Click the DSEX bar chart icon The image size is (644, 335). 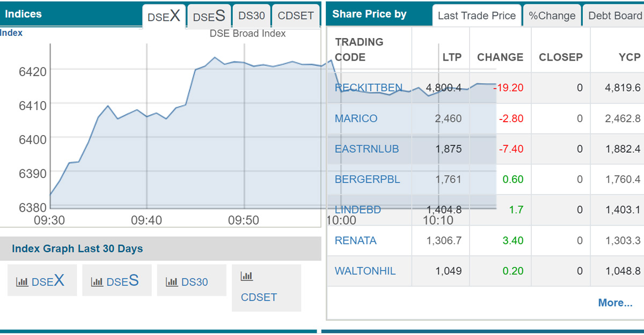[23, 281]
